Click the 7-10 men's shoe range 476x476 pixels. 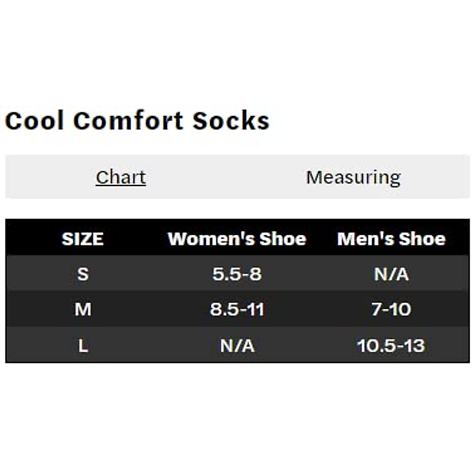[391, 309]
